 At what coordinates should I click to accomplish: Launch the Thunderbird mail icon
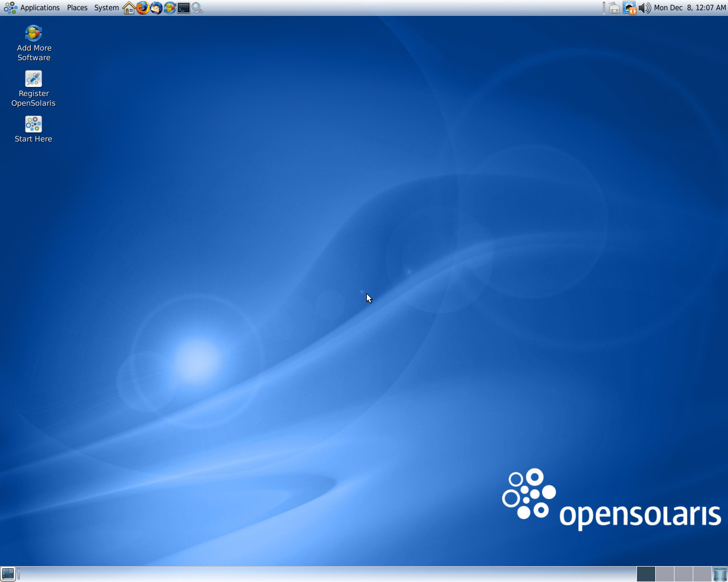pyautogui.click(x=156, y=7)
